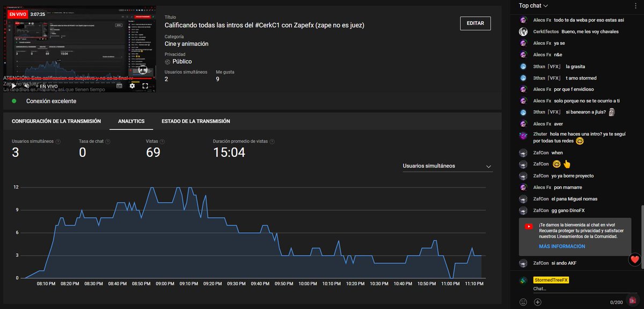This screenshot has width=644, height=309.
Task: Open the preview player's settings gear
Action: tap(132, 85)
